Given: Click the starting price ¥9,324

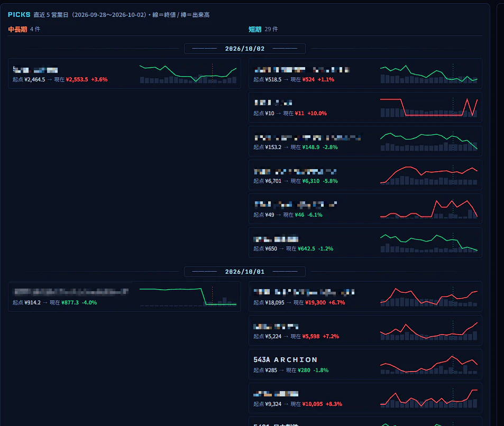Looking at the screenshot, I should [273, 404].
